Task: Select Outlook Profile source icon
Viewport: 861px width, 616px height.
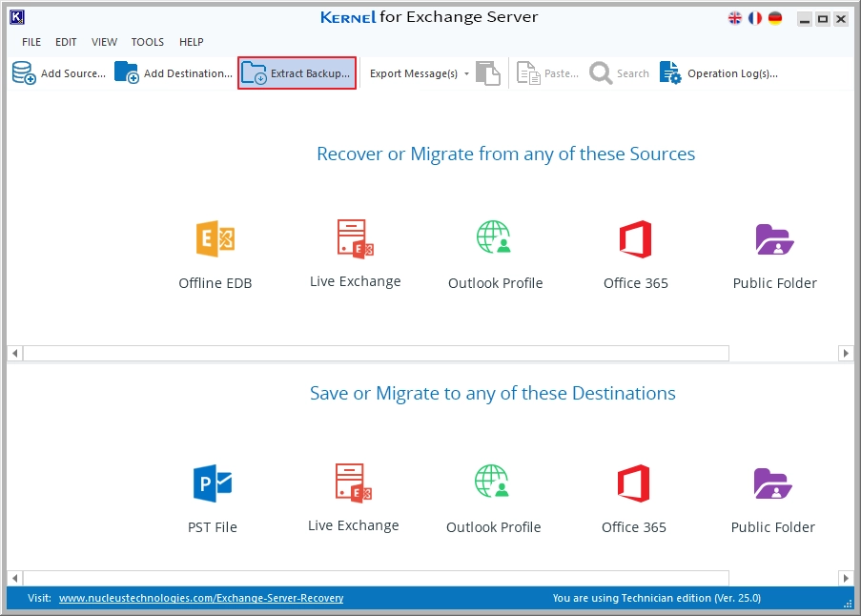Action: [x=494, y=237]
